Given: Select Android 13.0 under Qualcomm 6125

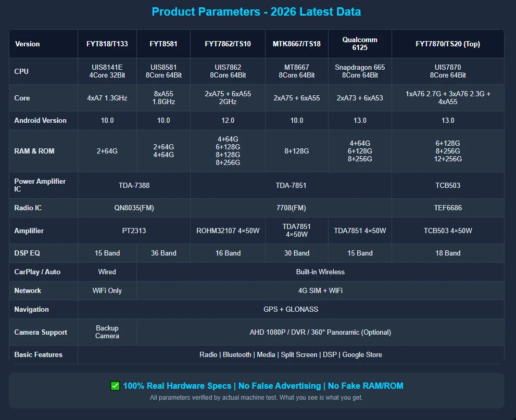Looking at the screenshot, I should (x=360, y=120).
